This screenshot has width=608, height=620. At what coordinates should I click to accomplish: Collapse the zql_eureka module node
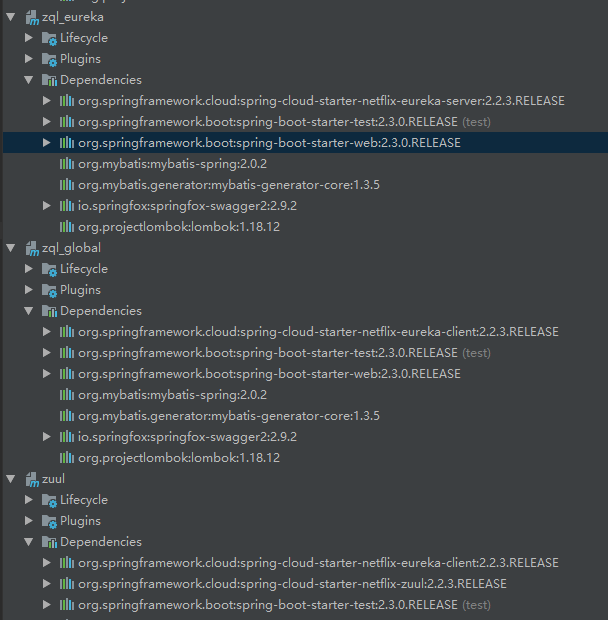pos(11,17)
